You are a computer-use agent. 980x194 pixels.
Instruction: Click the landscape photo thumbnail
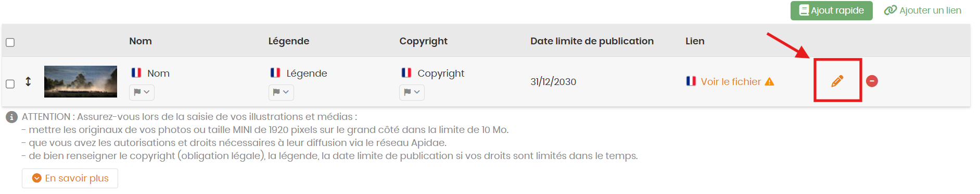pyautogui.click(x=81, y=81)
